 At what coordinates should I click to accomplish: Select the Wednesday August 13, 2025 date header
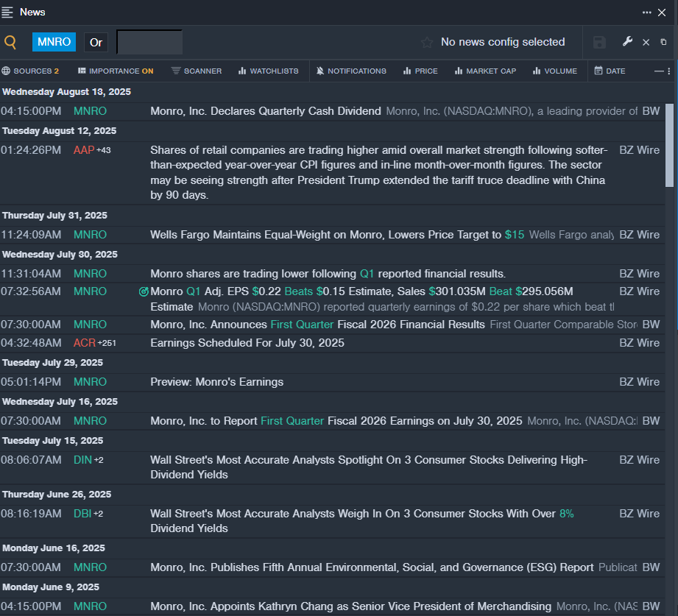click(66, 92)
